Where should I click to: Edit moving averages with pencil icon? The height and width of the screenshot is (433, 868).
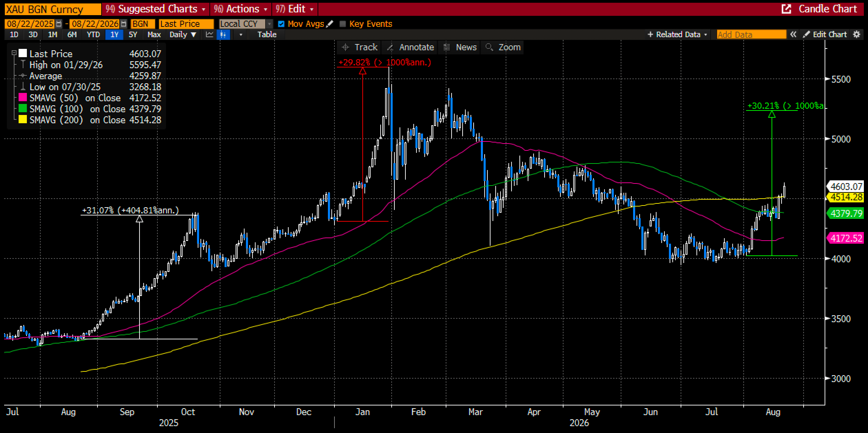pyautogui.click(x=330, y=24)
